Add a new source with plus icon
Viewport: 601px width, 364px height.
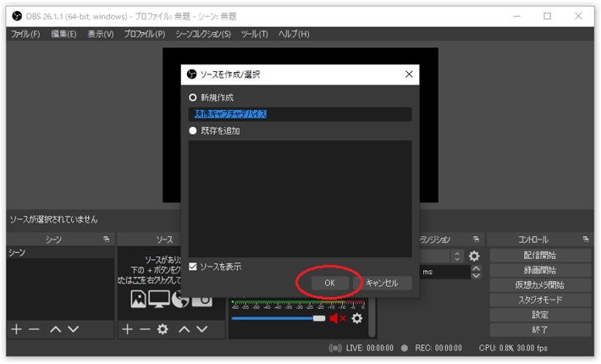point(127,329)
